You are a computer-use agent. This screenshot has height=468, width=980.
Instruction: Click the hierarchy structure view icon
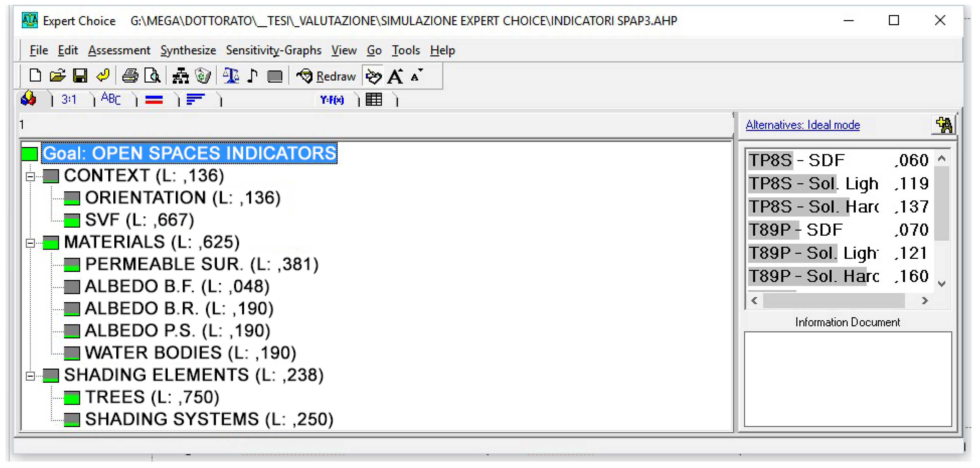click(180, 76)
